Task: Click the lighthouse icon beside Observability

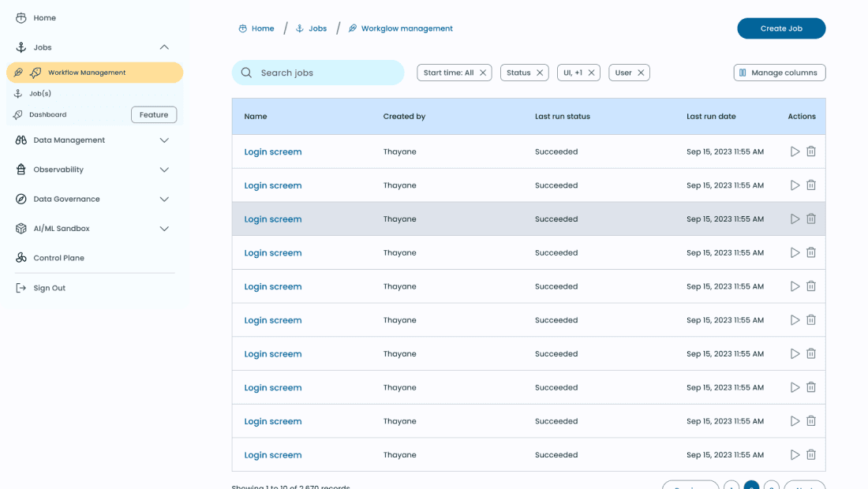Action: point(21,170)
